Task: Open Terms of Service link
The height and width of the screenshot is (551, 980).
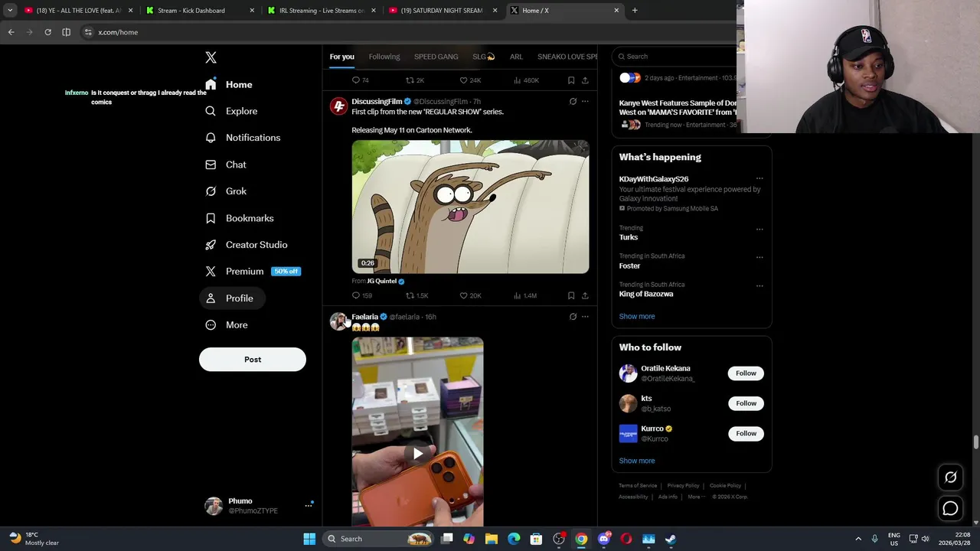Action: point(638,485)
